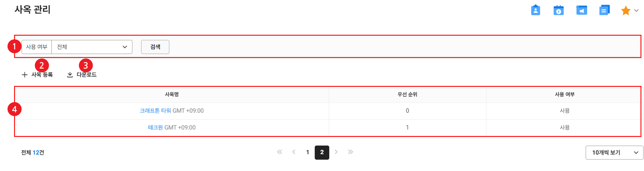Screen dimensions: 644x171
Task: Open the 테크원 link
Action: (155, 127)
